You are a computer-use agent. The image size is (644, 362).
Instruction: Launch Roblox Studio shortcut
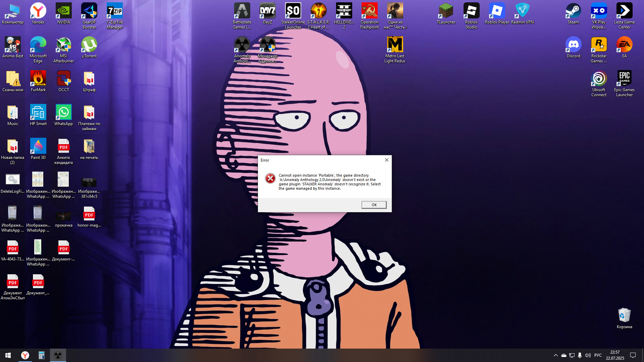click(x=471, y=16)
